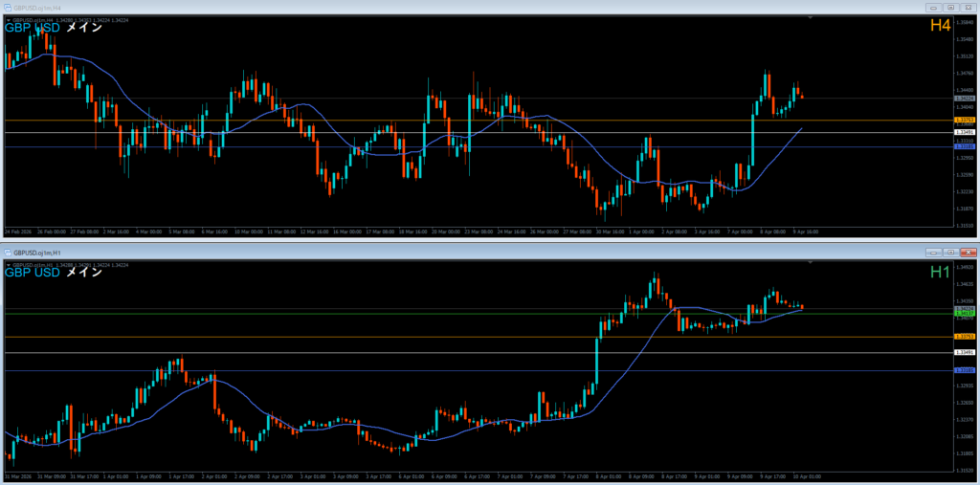
Task: Click the H1 chart window icon
Action: click(x=8, y=252)
